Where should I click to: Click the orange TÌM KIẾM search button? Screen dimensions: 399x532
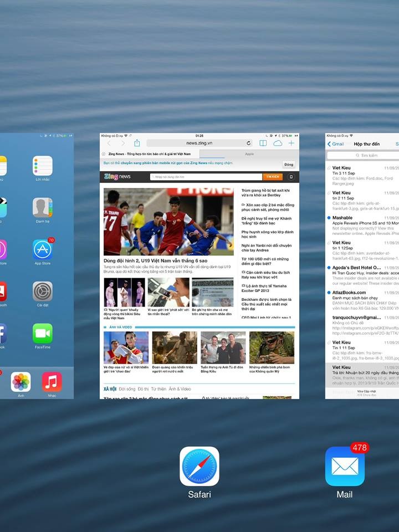273,177
